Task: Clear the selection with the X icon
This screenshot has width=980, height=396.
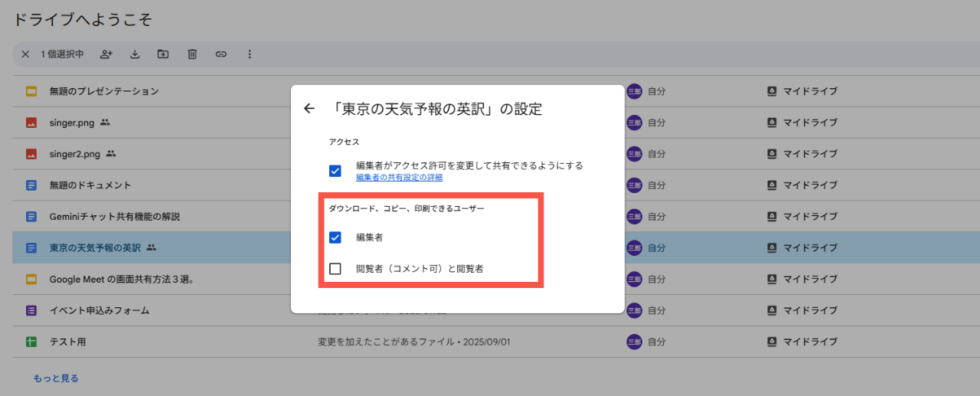Action: coord(25,54)
